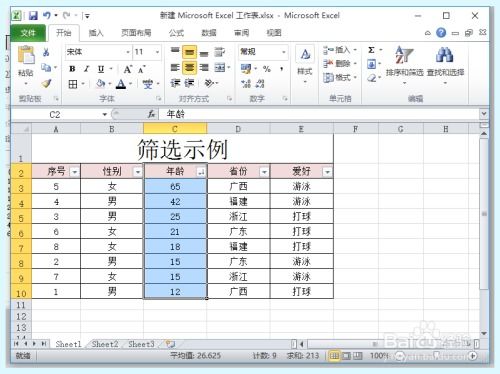Image resolution: width=500 pixels, height=374 pixels.
Task: Click the AutoSum sigma icon
Action: pos(371,50)
